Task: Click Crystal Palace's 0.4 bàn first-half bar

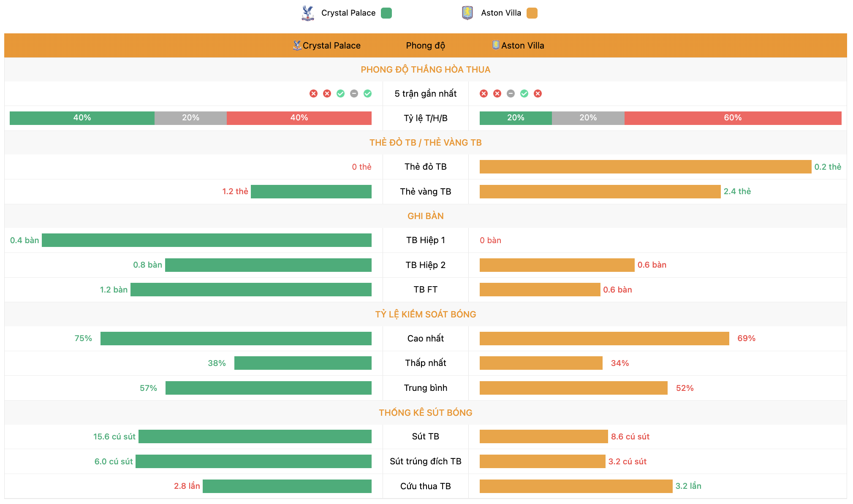Action: click(206, 240)
